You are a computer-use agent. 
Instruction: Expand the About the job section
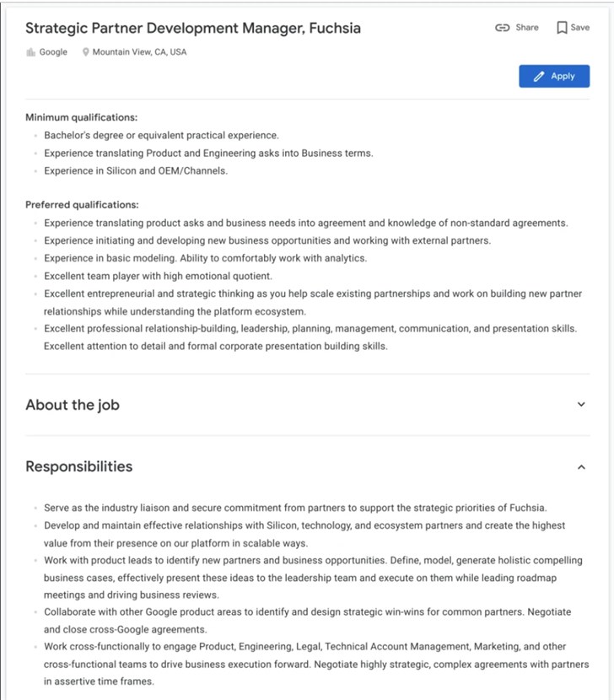[x=581, y=404]
